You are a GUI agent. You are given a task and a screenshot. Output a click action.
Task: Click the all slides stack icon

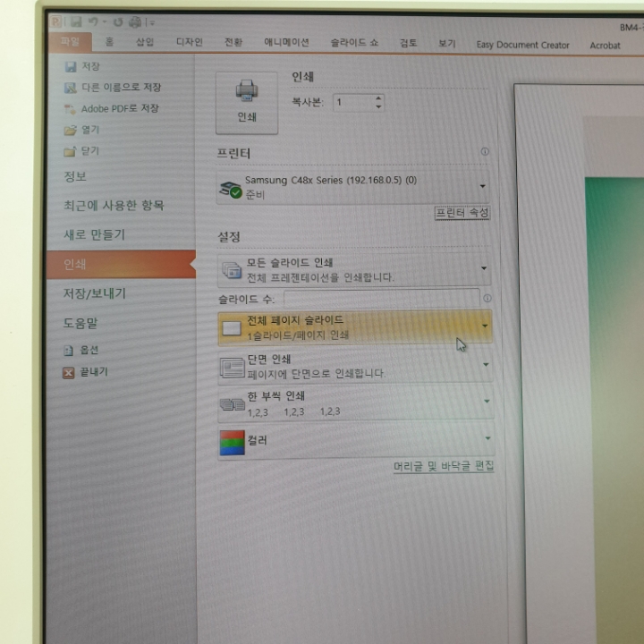point(232,270)
